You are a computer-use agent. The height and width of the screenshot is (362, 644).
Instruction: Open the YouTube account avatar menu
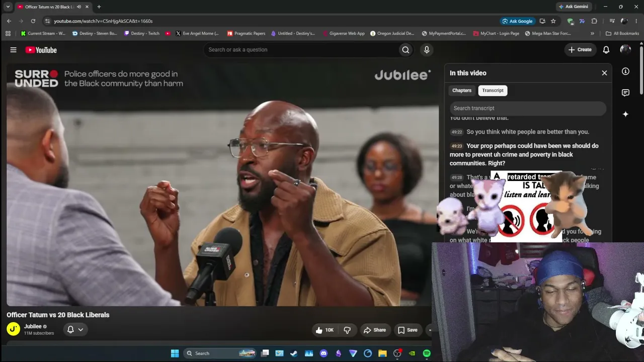(x=625, y=49)
